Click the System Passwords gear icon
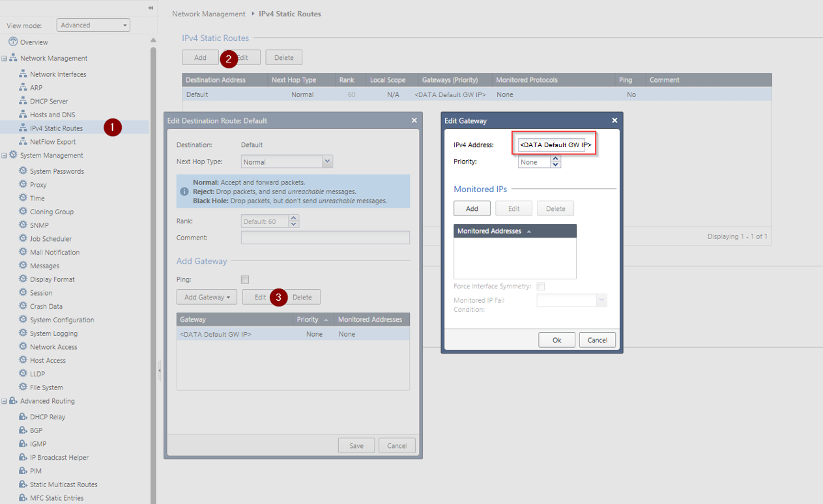 [x=23, y=171]
